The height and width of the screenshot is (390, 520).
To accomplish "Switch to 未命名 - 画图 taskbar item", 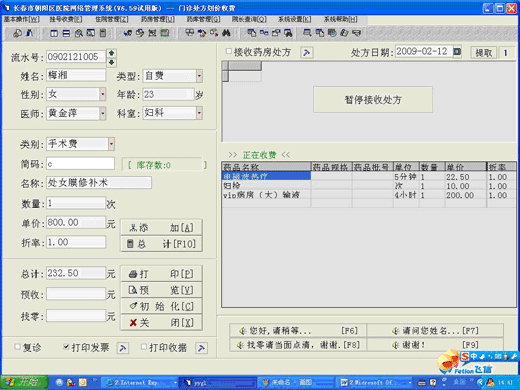I will 296,383.
